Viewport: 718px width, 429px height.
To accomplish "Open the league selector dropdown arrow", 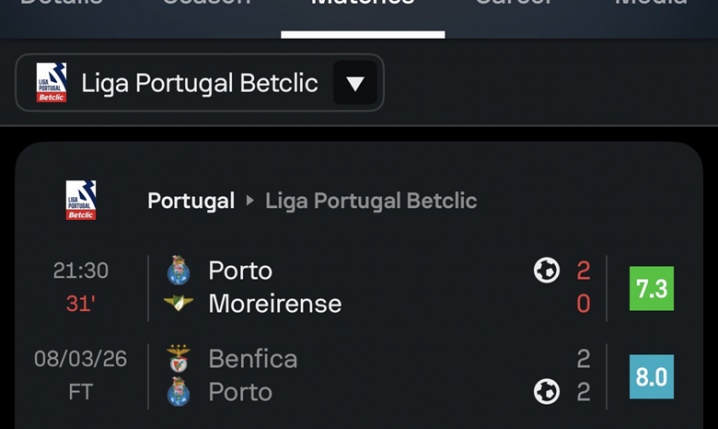I will click(x=355, y=83).
